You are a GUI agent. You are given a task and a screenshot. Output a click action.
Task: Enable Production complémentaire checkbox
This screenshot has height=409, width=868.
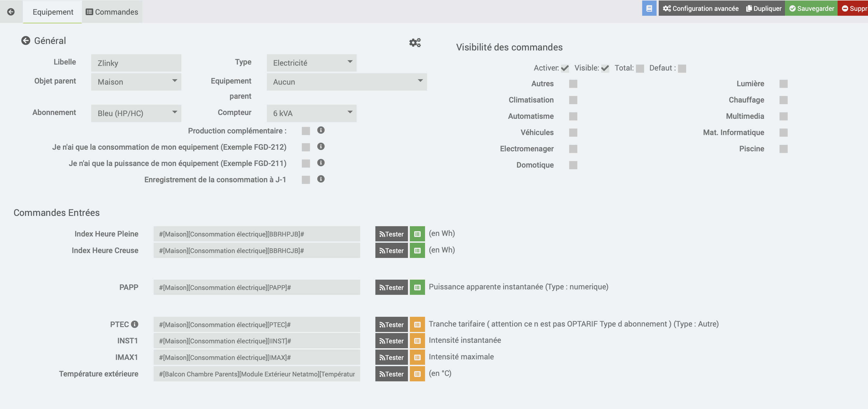click(x=306, y=131)
